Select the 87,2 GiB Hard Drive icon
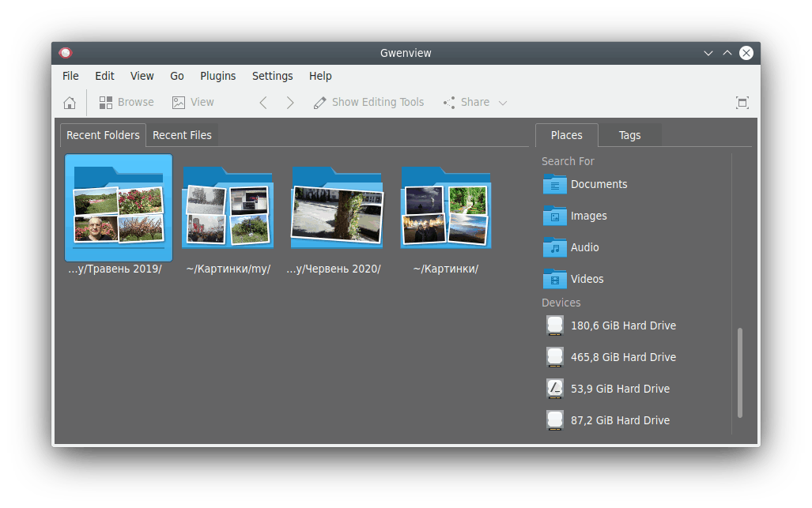 (x=554, y=420)
